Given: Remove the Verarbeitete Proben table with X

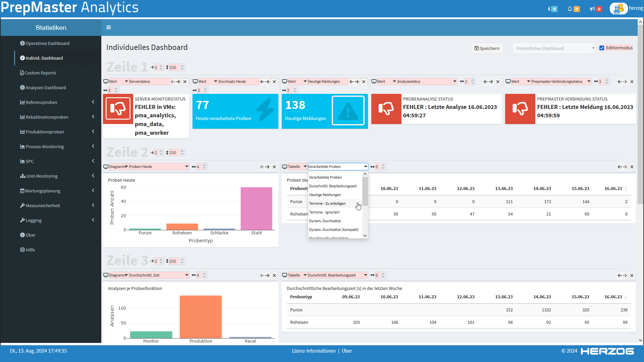Looking at the screenshot, I should click(632, 167).
